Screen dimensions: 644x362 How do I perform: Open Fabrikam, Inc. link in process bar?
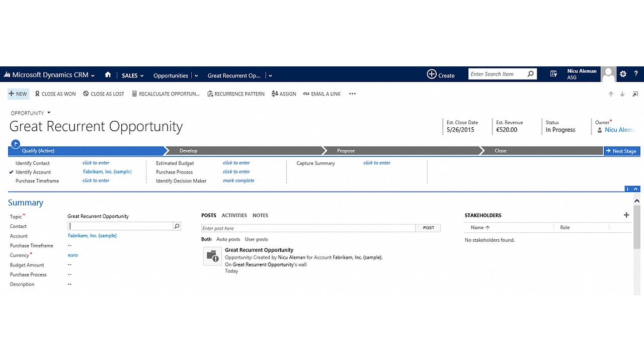[107, 171]
